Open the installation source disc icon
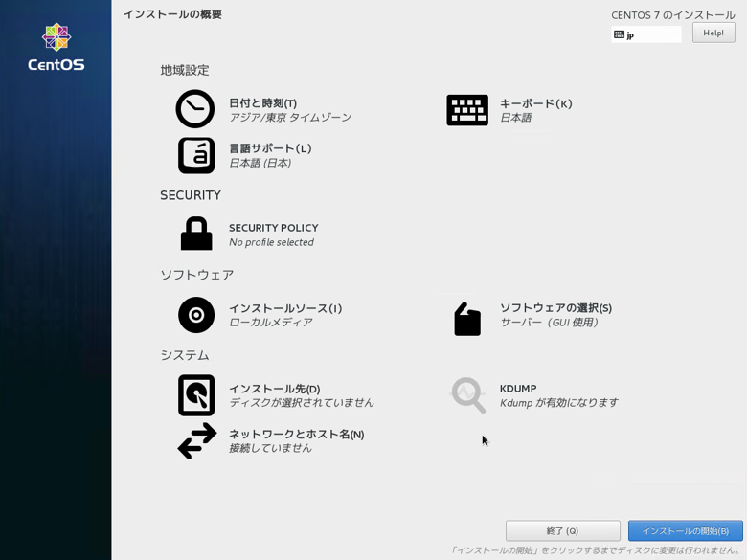This screenshot has width=747, height=560. click(196, 315)
